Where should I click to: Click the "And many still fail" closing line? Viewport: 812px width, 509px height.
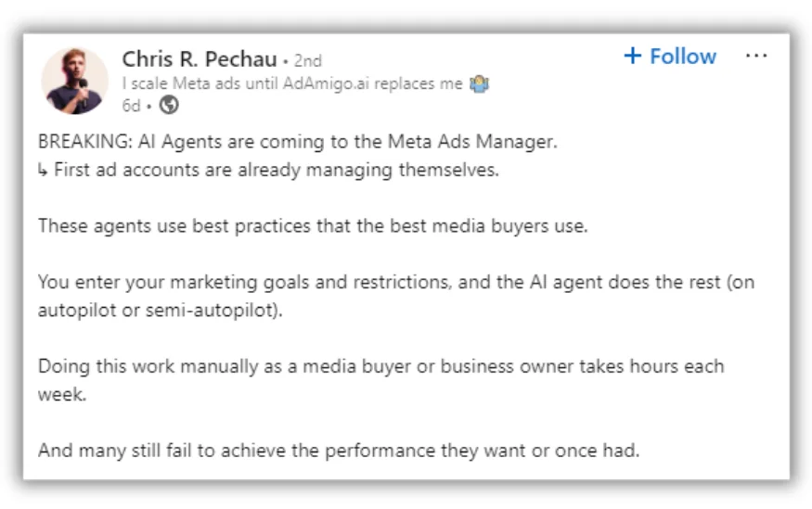[x=340, y=451]
